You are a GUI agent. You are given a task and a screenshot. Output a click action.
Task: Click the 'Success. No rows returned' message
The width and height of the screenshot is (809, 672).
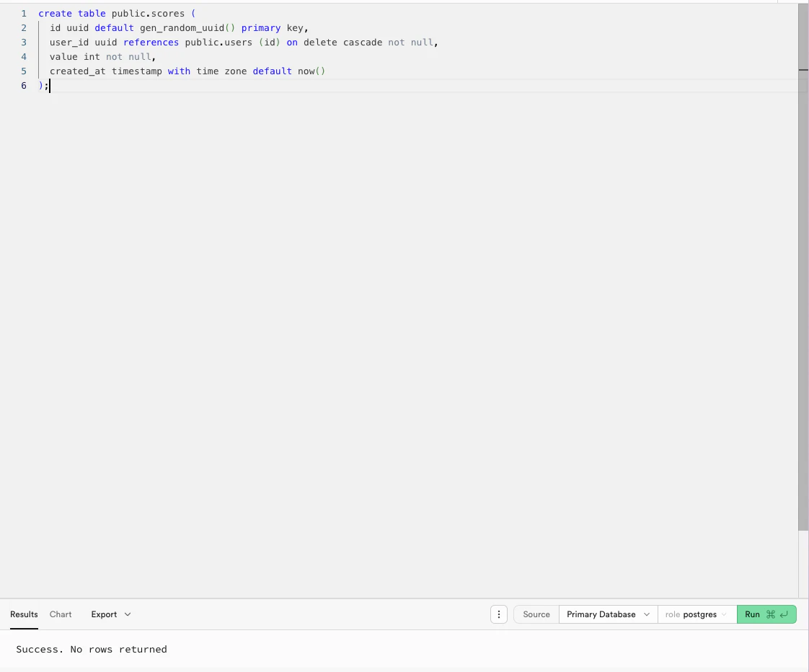click(x=92, y=650)
